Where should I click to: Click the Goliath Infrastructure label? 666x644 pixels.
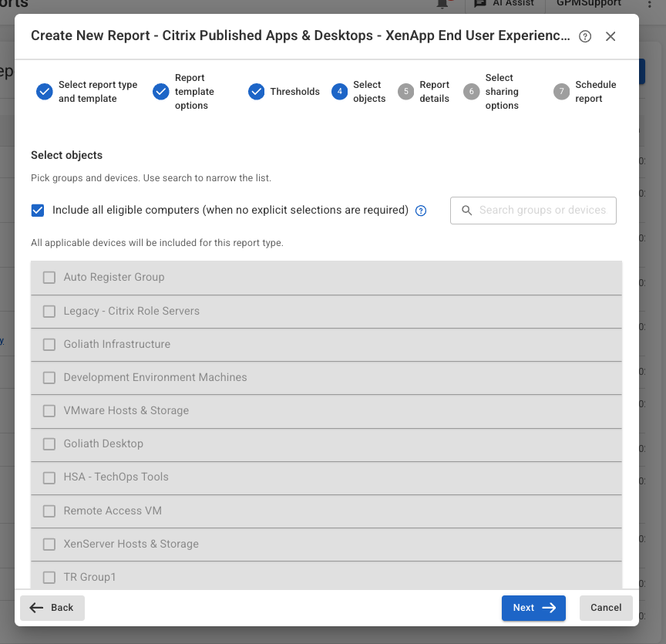117,344
